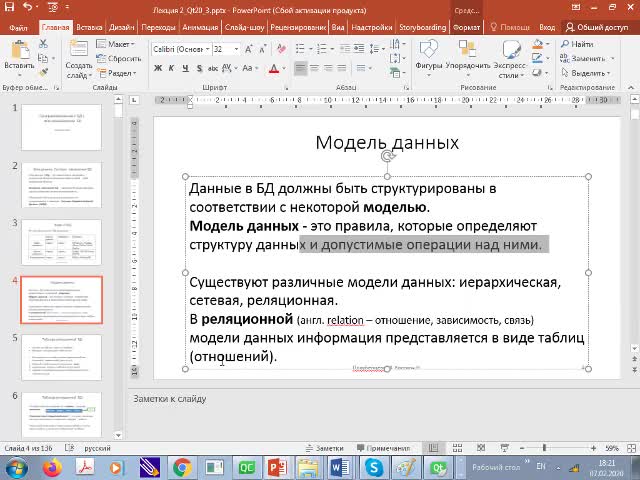Switch to the Storyboarding tab

pyautogui.click(x=422, y=27)
